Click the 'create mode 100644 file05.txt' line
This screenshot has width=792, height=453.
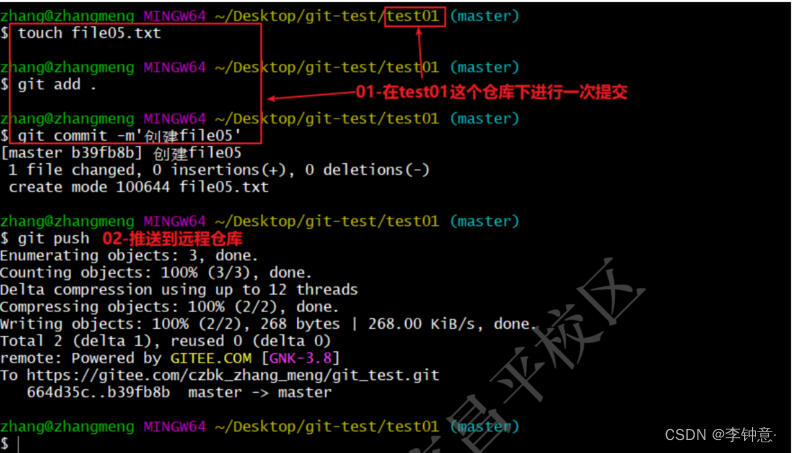coord(139,187)
